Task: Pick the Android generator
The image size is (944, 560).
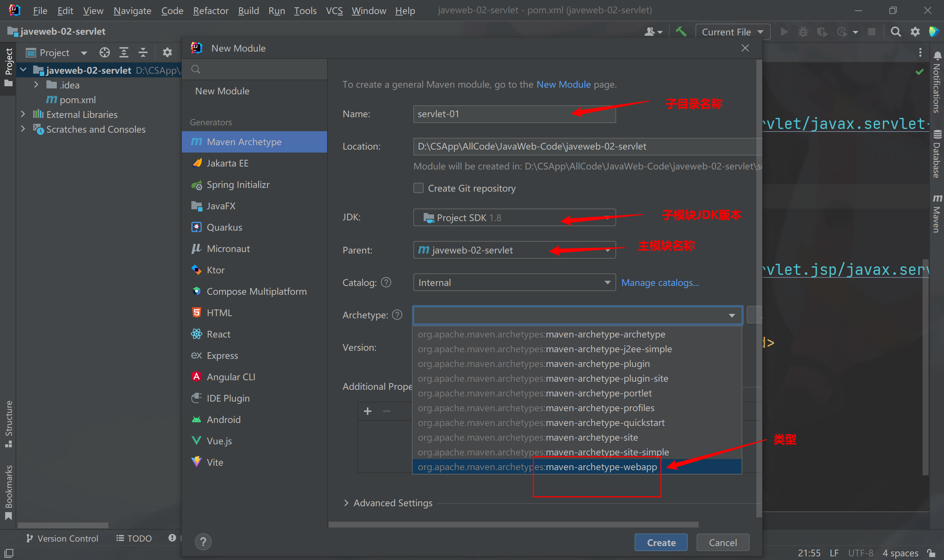Action: (x=254, y=420)
